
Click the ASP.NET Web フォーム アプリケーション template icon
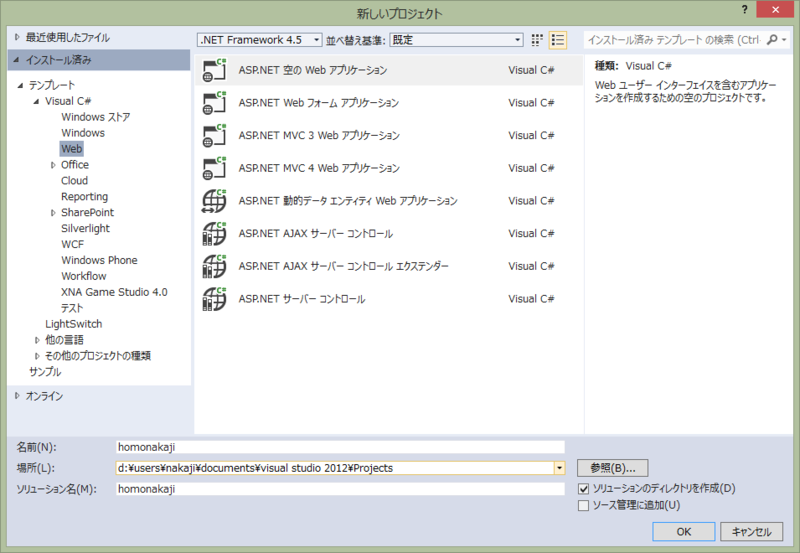pyautogui.click(x=214, y=103)
